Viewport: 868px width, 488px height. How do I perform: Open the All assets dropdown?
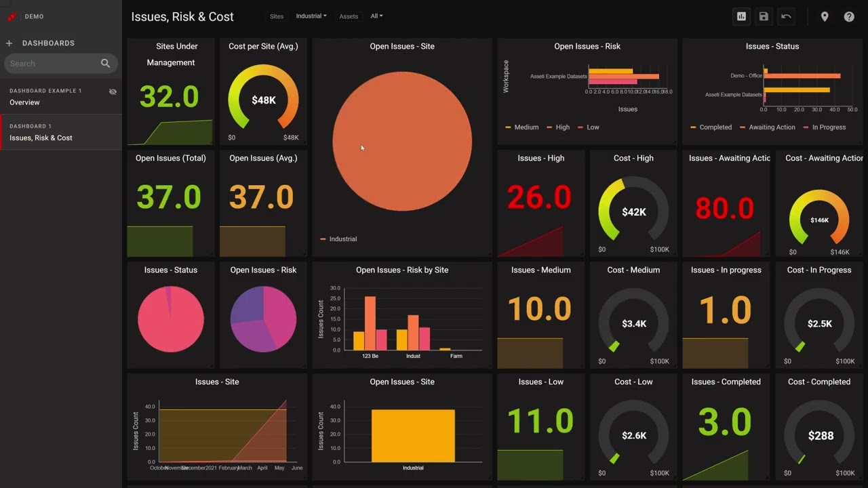click(376, 16)
